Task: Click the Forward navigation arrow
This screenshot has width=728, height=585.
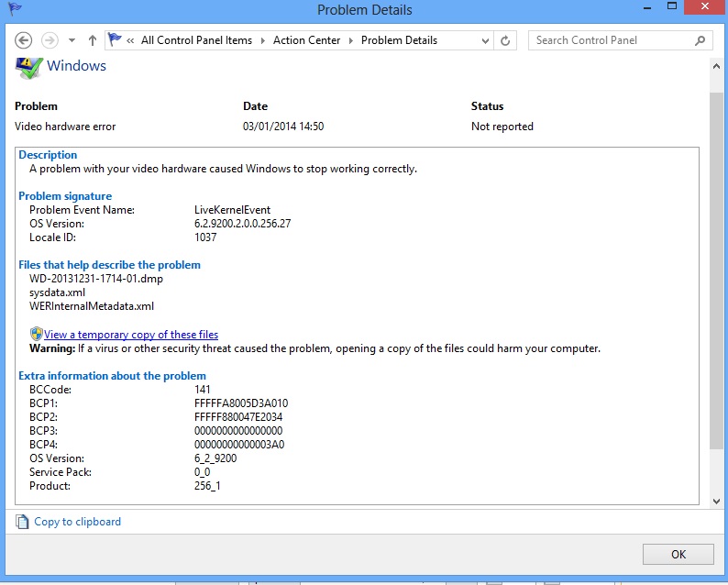Action: 50,40
